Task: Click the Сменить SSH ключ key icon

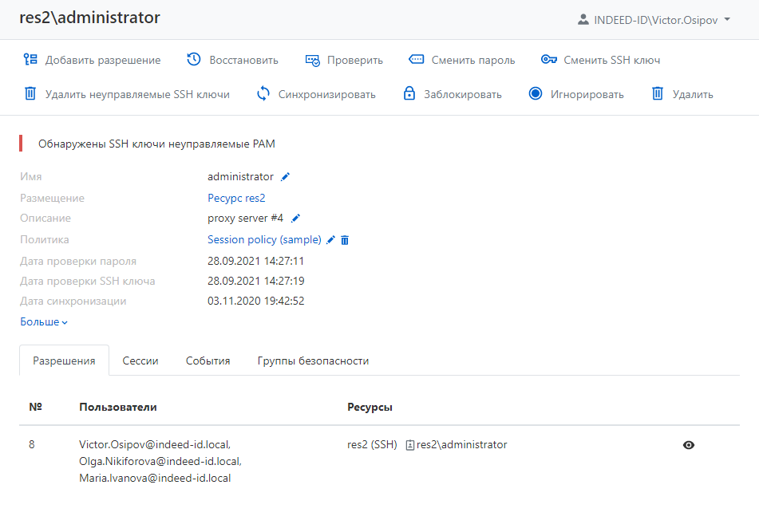Action: [548, 60]
